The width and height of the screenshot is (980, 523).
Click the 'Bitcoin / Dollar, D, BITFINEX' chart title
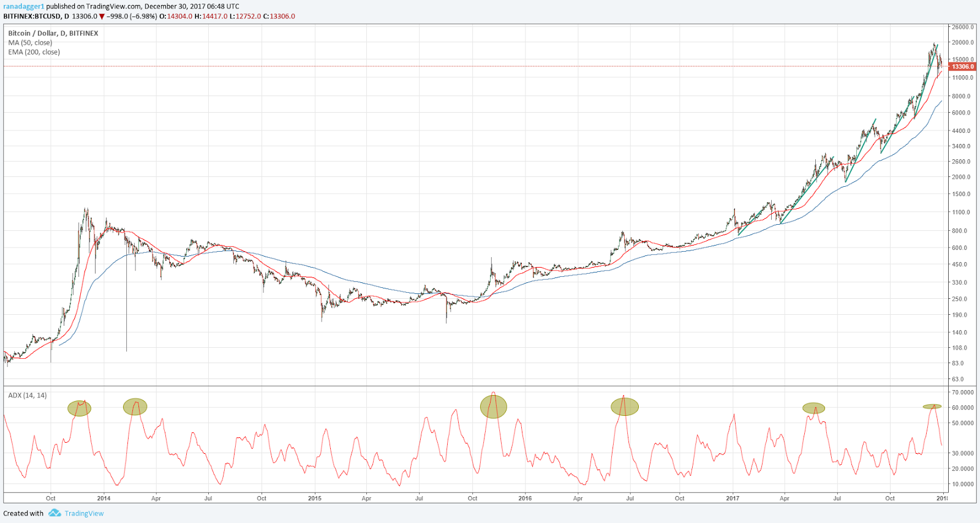click(53, 33)
